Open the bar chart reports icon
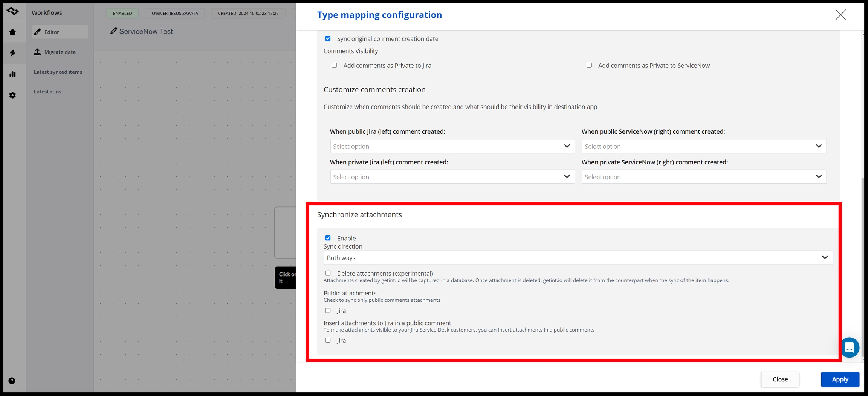Image resolution: width=868 pixels, height=396 pixels. (x=13, y=74)
